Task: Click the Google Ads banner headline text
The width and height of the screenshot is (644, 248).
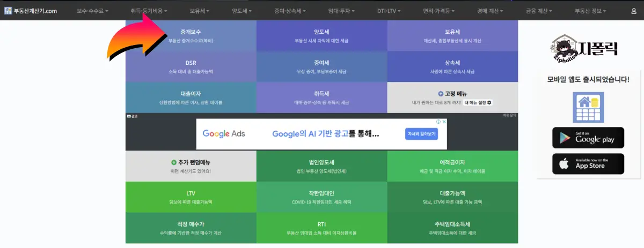Action: point(326,134)
